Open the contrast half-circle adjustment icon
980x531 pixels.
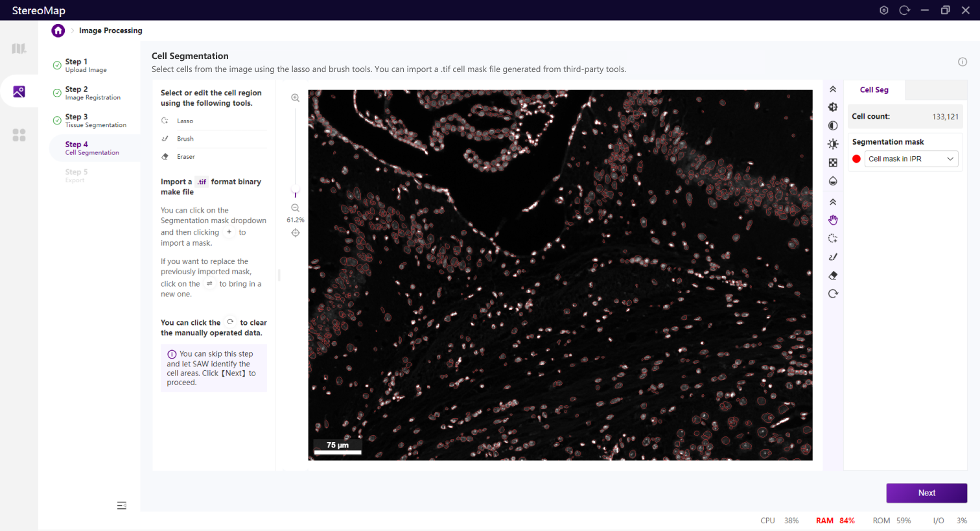tap(833, 126)
